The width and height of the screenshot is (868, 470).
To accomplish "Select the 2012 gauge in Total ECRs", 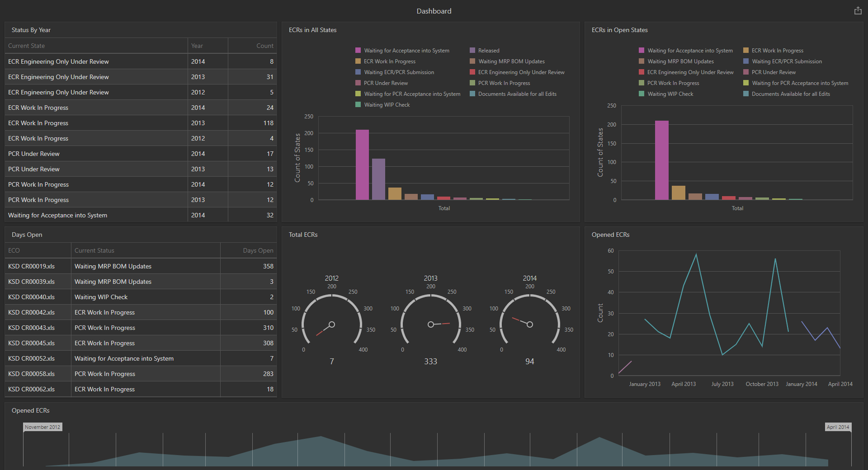I will pyautogui.click(x=331, y=320).
